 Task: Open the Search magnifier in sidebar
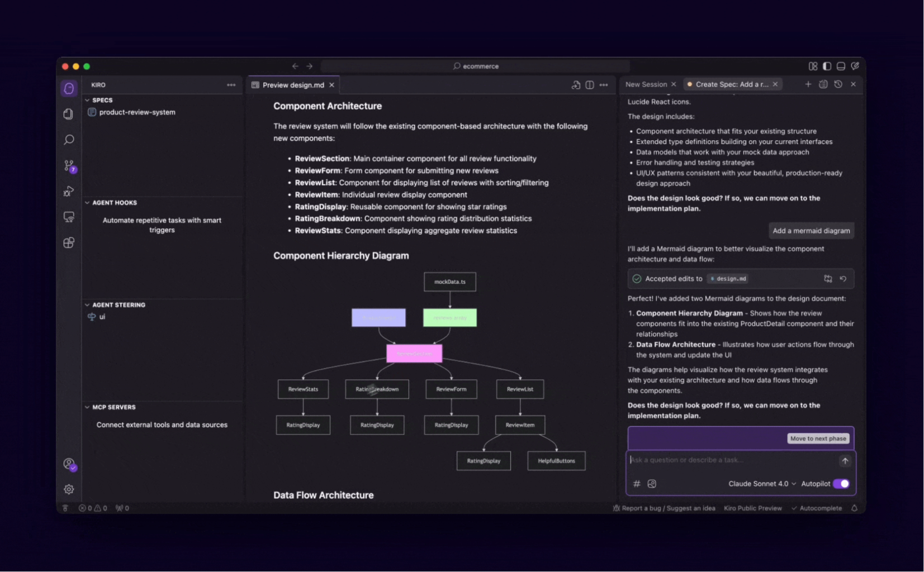pos(69,140)
